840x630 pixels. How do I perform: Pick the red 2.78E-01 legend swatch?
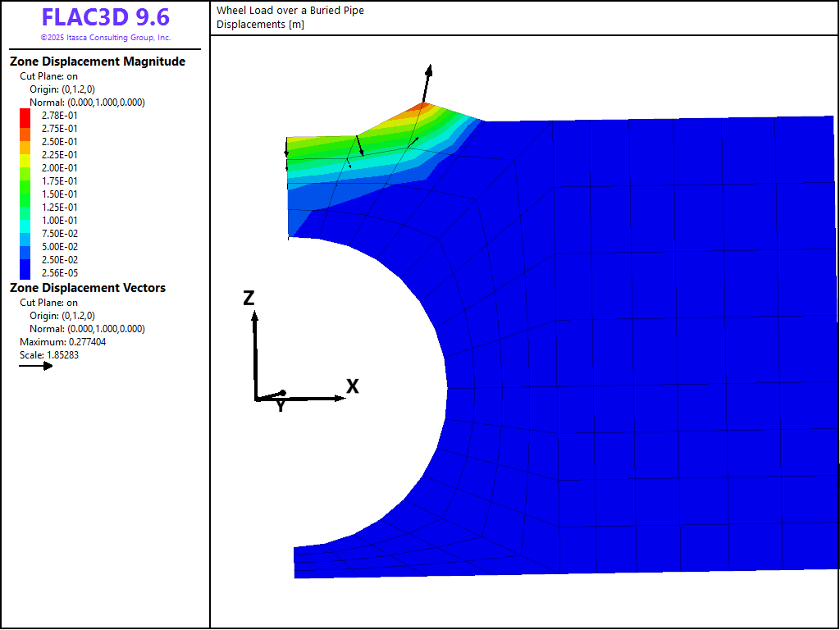pos(25,115)
